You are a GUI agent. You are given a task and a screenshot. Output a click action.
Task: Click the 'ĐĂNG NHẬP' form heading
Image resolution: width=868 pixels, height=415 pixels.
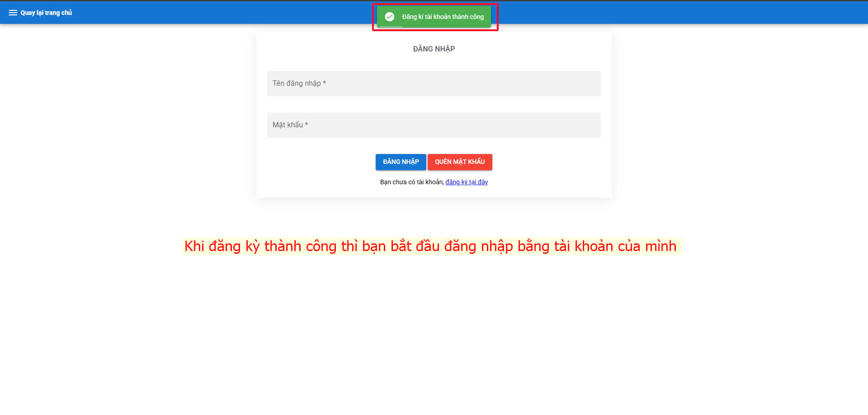tap(434, 49)
